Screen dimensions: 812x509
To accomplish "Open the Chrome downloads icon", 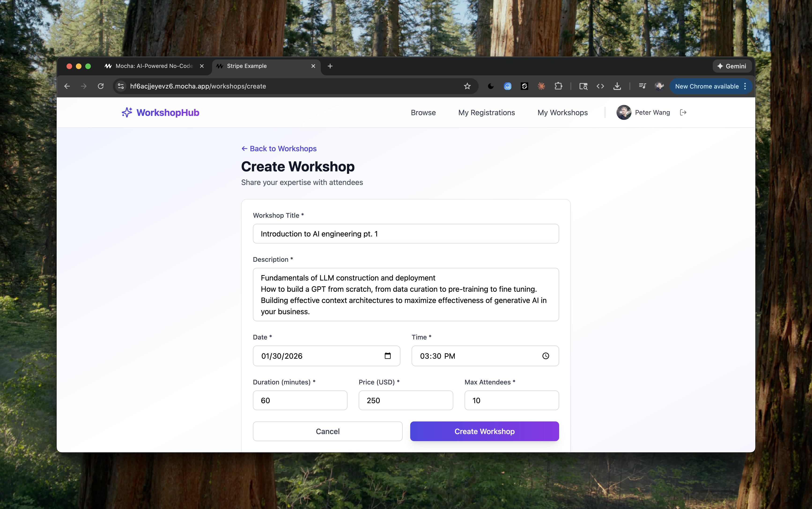I will point(617,86).
